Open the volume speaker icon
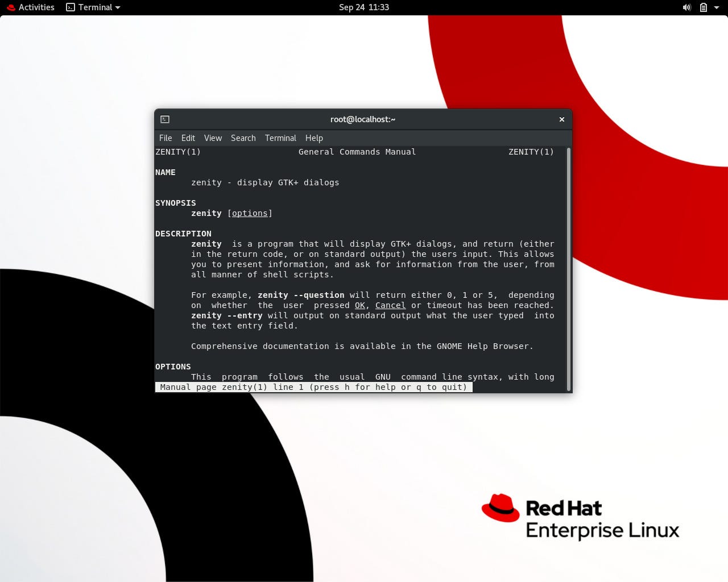Screen dimensions: 728x582 click(x=686, y=7)
